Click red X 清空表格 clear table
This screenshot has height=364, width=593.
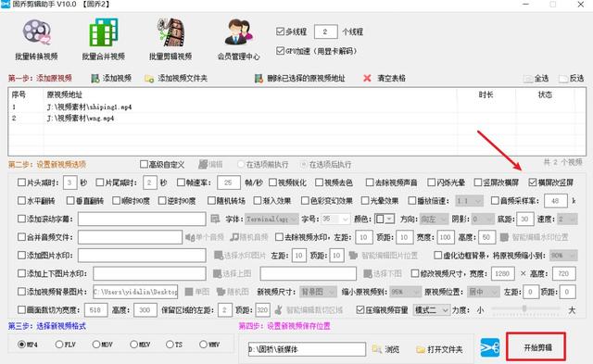367,78
